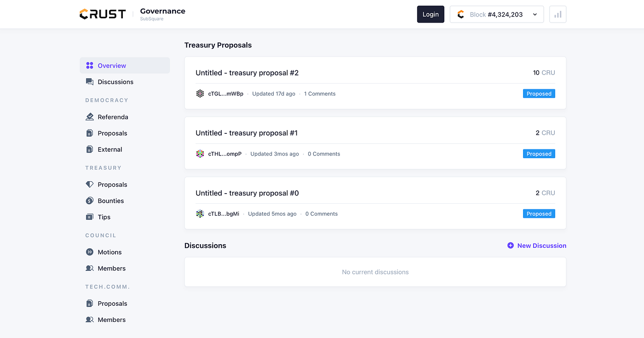The image size is (644, 338).
Task: Select the Referenda stamp icon
Action: click(89, 117)
